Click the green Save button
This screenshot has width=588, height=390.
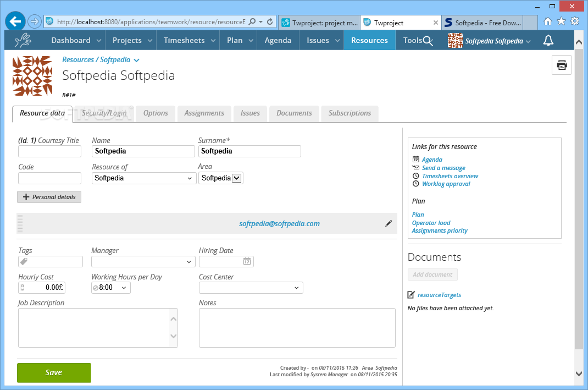click(x=54, y=373)
